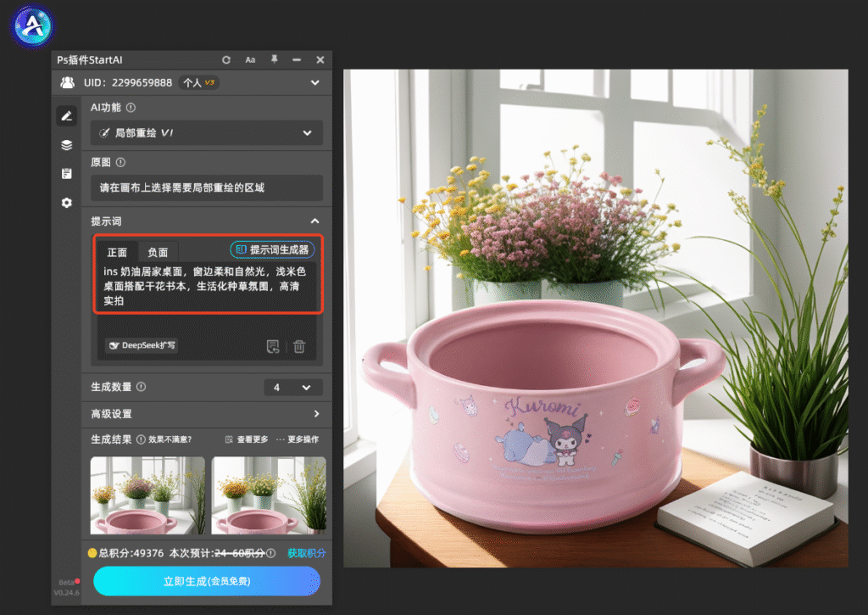Close the StartAI plugin panel
868x615 pixels.
click(320, 60)
